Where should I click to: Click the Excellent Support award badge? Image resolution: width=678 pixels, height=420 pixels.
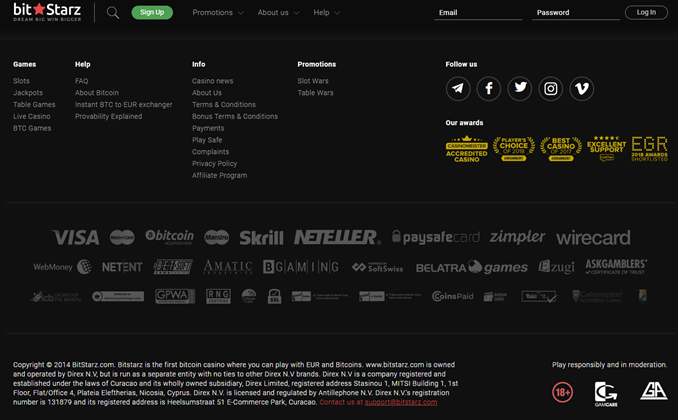point(607,148)
